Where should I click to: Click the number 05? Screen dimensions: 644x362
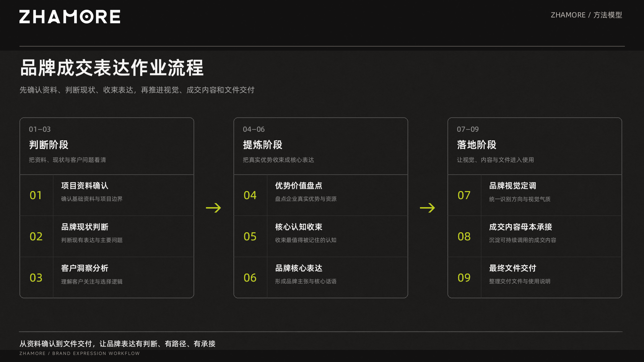point(250,236)
